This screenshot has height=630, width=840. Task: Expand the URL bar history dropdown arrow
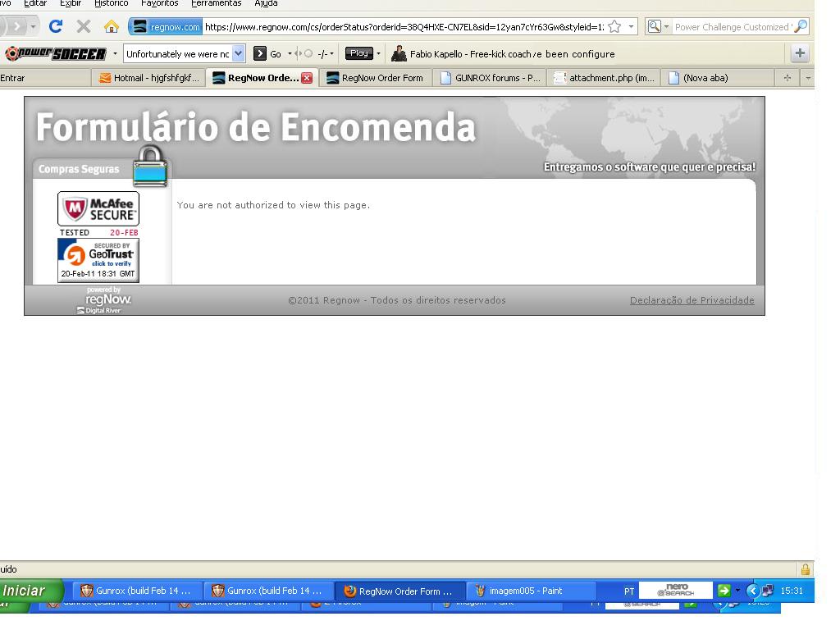(x=631, y=27)
